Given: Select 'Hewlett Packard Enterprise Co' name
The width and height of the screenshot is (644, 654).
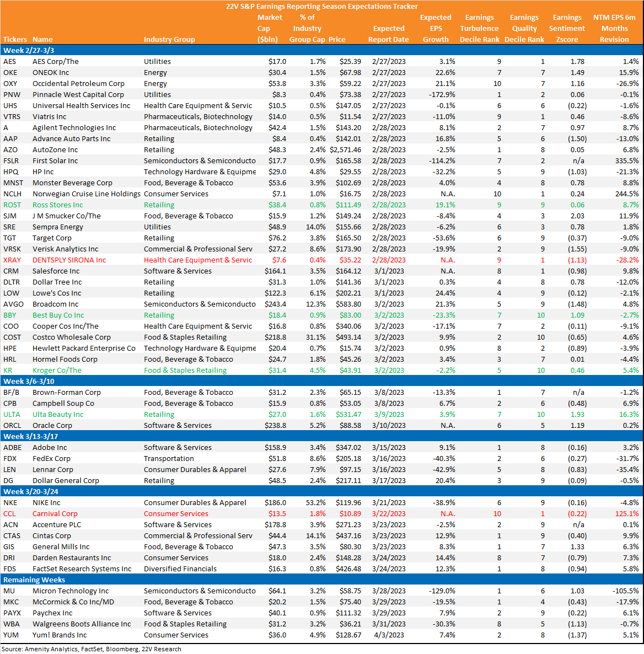Looking at the screenshot, I should pos(84,349).
